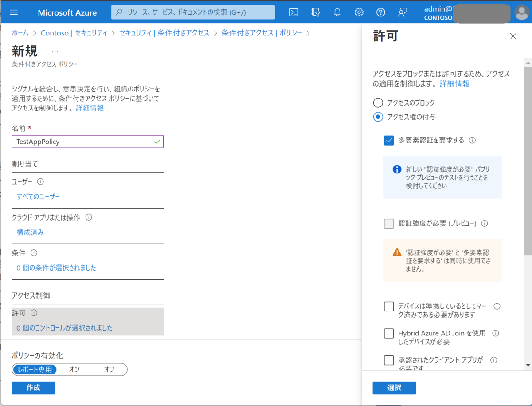Click the scrollbar down arrow in 許可 panel
532x406 pixels.
pos(528,365)
